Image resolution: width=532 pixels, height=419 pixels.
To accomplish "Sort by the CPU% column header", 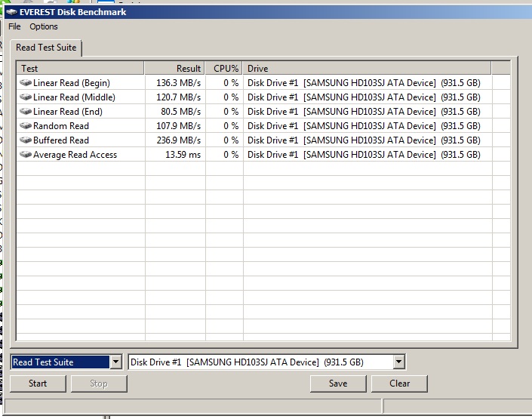I will point(223,68).
